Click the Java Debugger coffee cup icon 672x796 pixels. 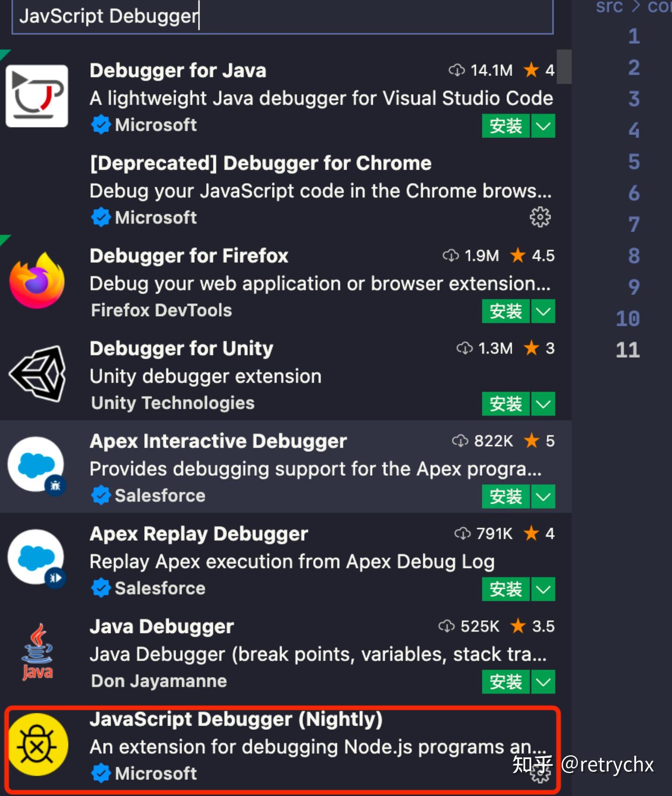click(37, 652)
